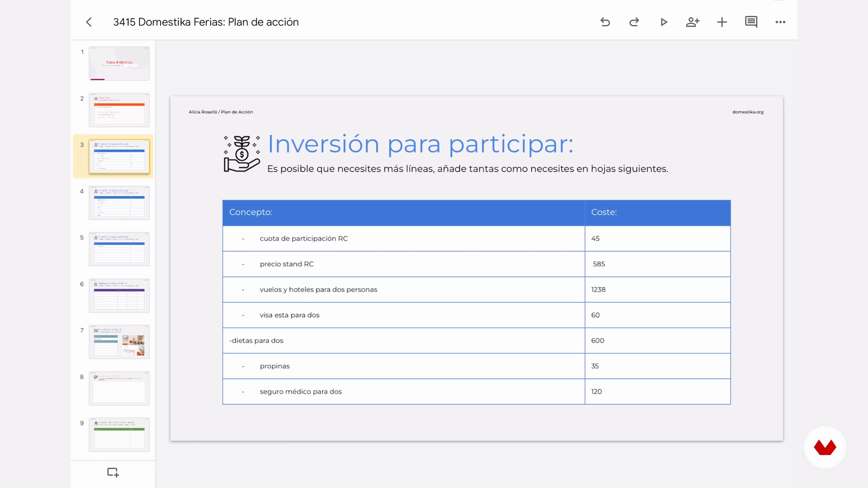Select slide 8 thumbnail
This screenshot has width=868, height=488.
pyautogui.click(x=119, y=388)
